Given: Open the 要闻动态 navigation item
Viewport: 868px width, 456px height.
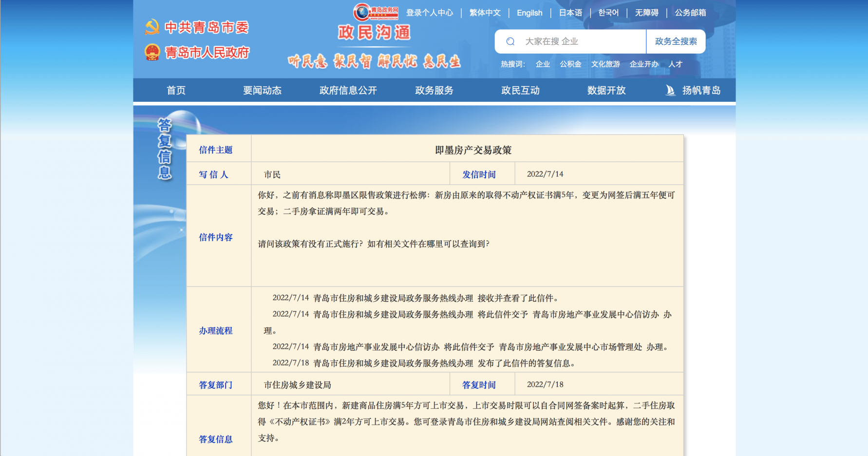Looking at the screenshot, I should pyautogui.click(x=262, y=90).
